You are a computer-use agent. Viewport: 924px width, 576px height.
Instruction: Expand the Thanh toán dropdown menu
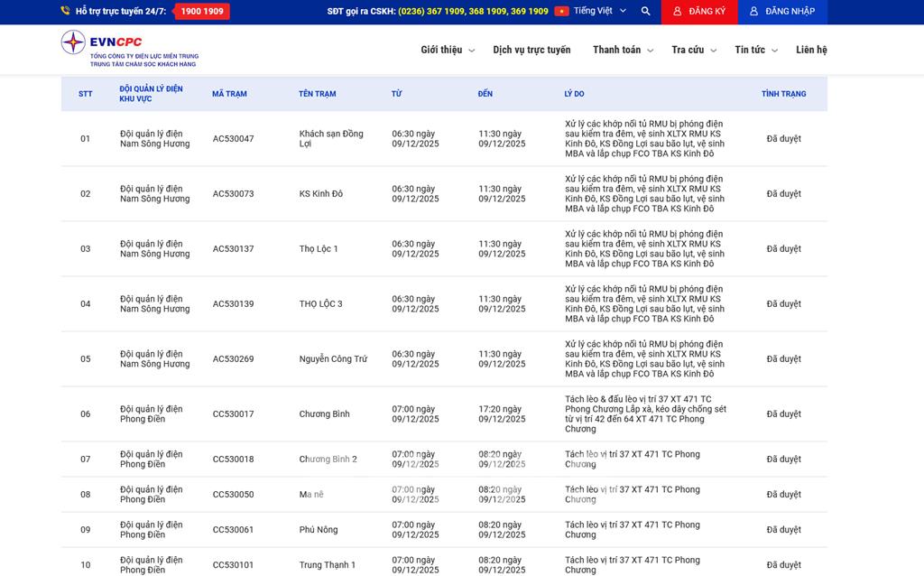click(621, 50)
